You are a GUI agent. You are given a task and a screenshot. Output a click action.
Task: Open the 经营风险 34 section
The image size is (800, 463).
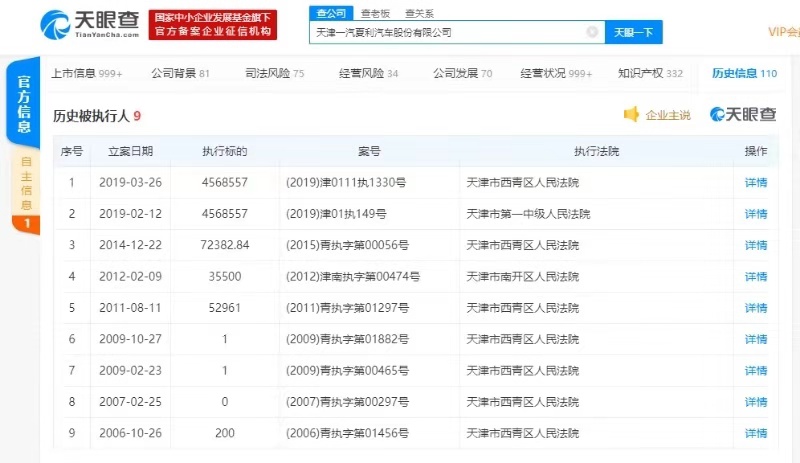368,74
